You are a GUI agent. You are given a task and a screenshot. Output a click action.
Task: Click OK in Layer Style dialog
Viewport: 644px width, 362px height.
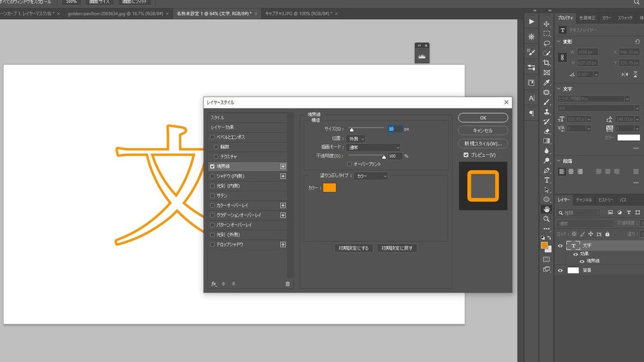(483, 118)
